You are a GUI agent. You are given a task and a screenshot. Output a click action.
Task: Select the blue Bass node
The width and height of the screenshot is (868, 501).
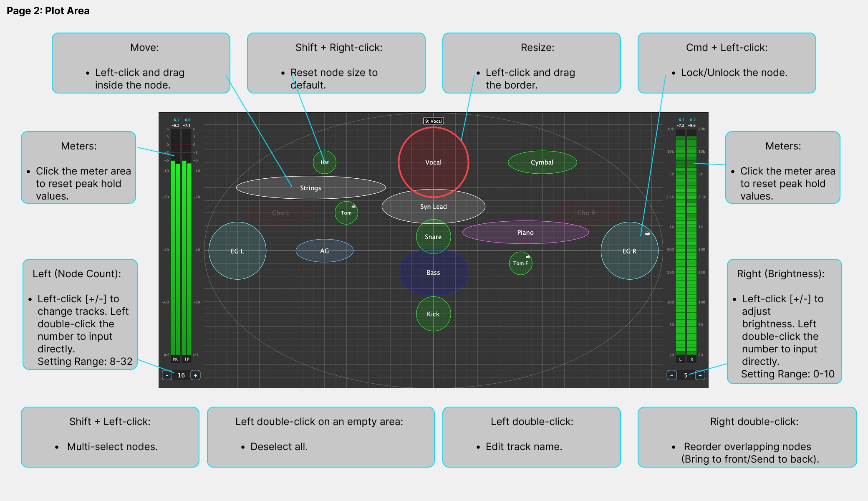point(434,272)
